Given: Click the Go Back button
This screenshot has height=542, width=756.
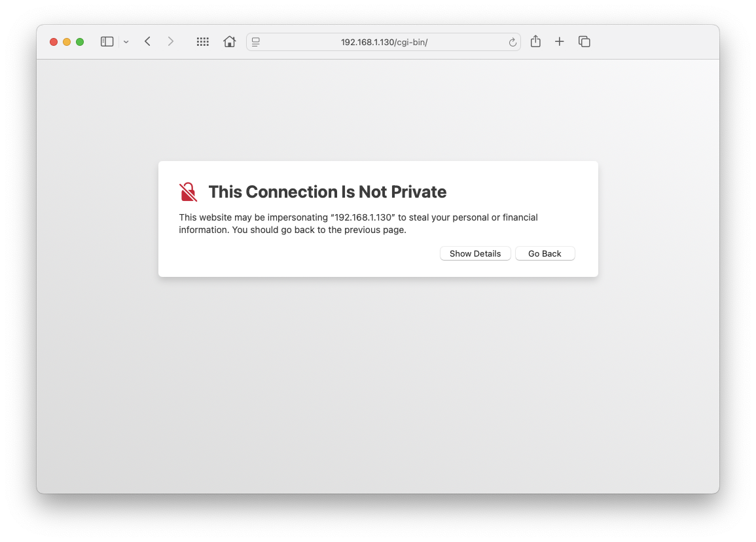Looking at the screenshot, I should click(x=545, y=253).
